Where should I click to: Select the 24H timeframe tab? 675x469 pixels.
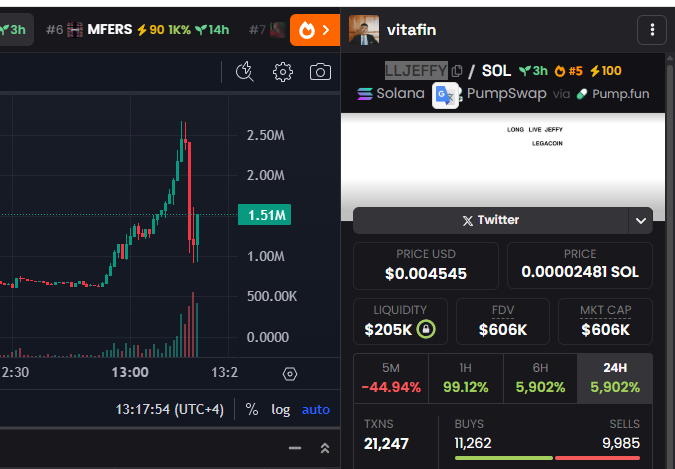pos(615,378)
